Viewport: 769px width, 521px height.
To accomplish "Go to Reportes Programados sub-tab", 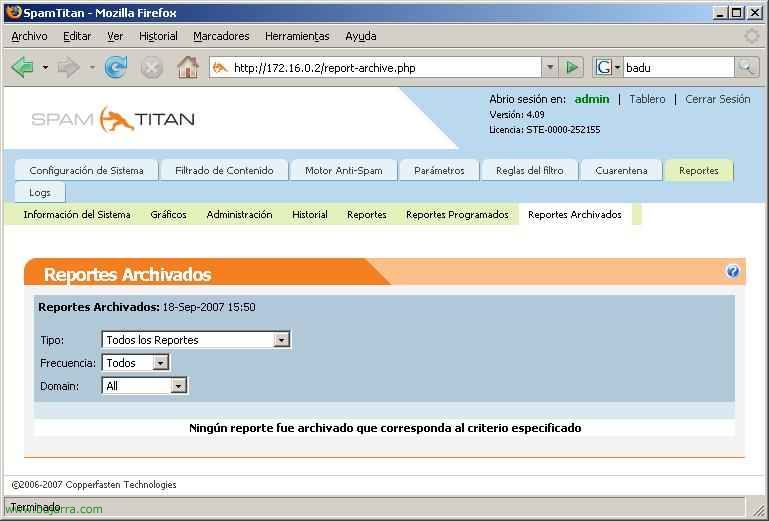I will (457, 214).
